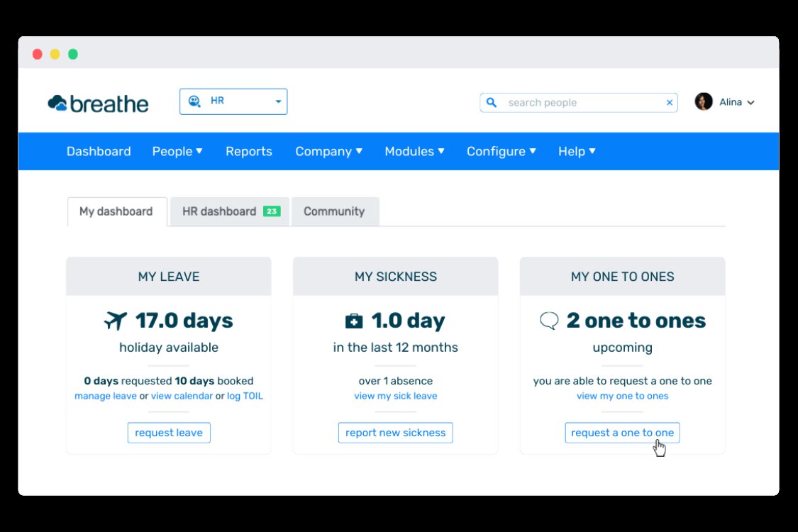Open Reports from the navigation bar
This screenshot has height=532, width=798.
(x=249, y=151)
